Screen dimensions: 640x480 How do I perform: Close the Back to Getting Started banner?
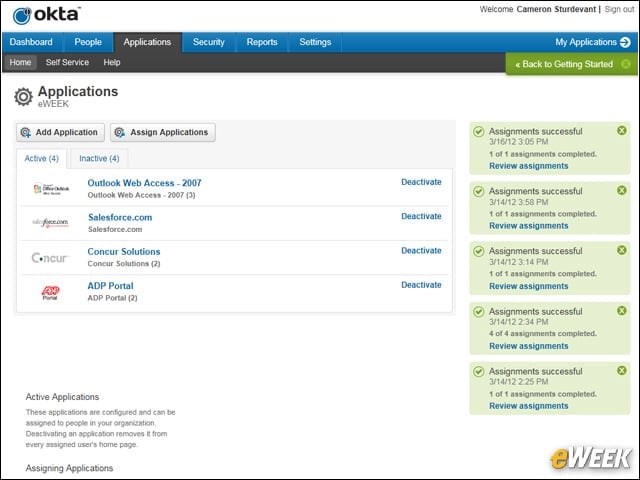626,64
